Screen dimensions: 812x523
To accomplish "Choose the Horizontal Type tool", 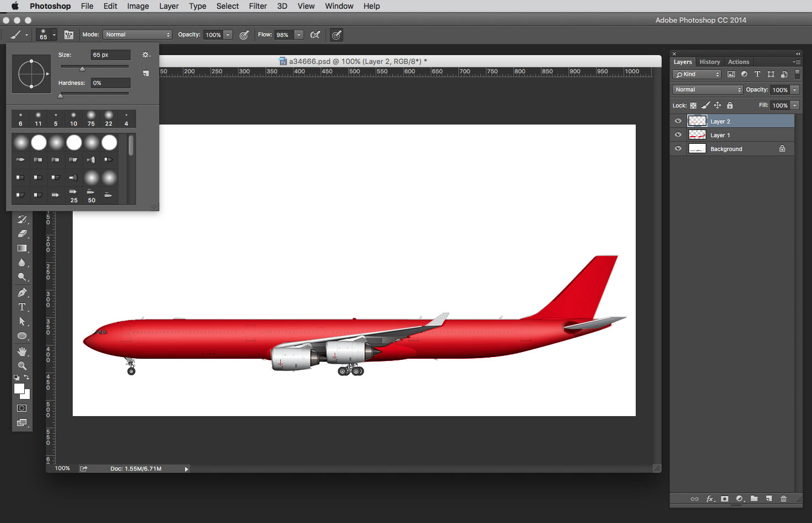I will click(x=22, y=307).
